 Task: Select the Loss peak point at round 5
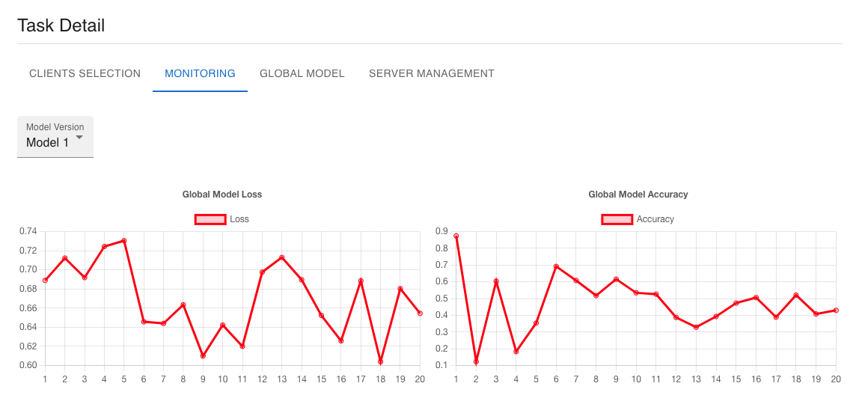point(123,241)
